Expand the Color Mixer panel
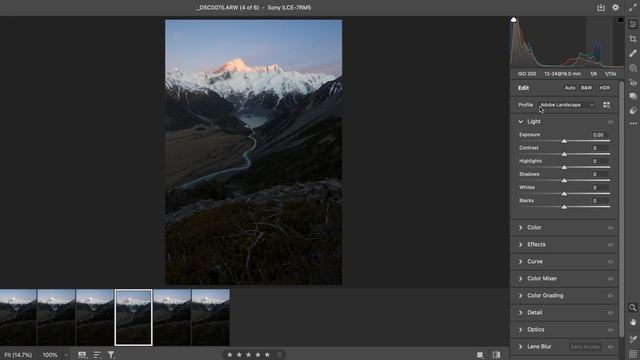 [x=520, y=278]
